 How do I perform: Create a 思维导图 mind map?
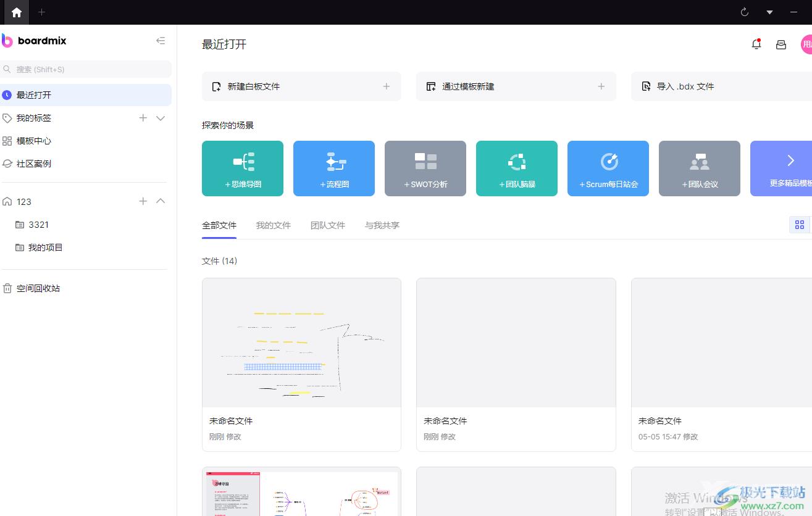tap(243, 169)
